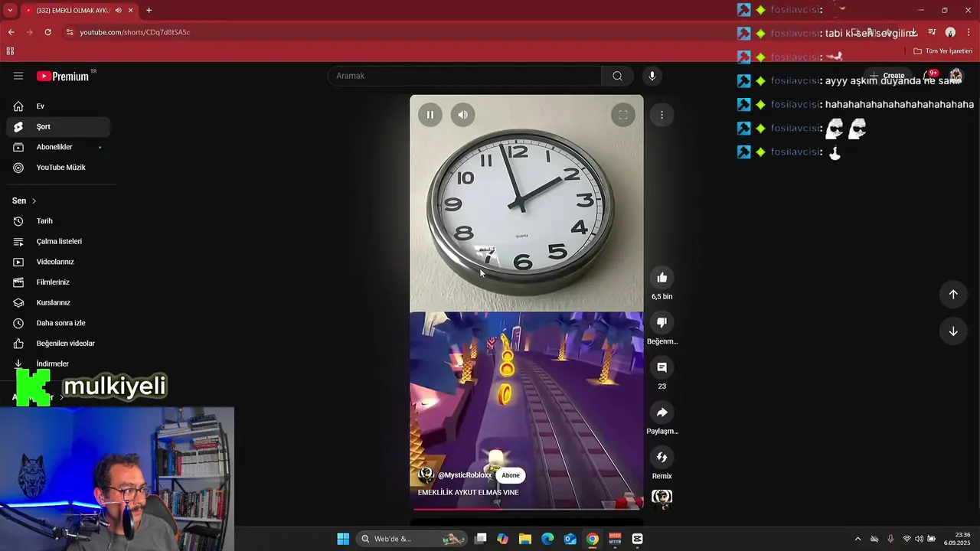Open Microsoft Edge from taskbar
This screenshot has height=551, width=980.
[547, 539]
